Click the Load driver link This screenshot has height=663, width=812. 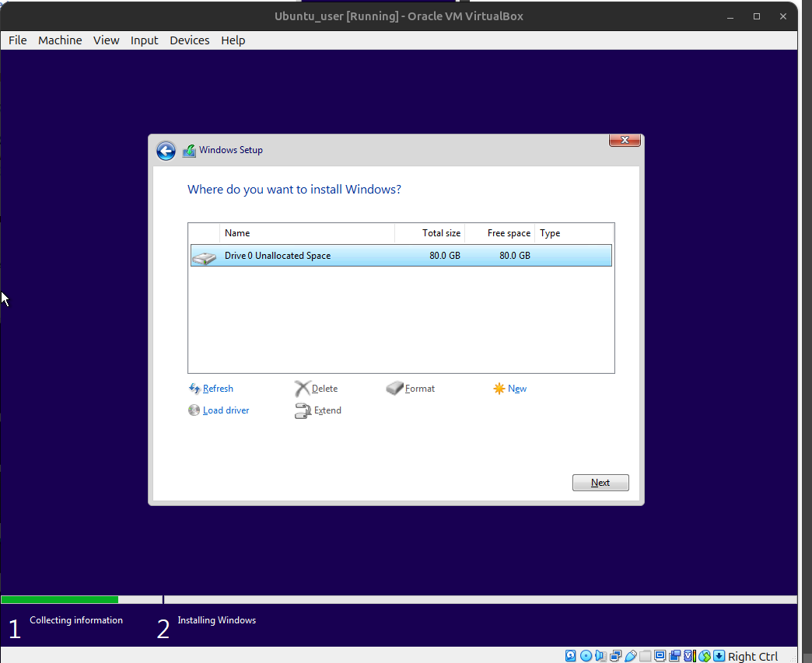pyautogui.click(x=226, y=410)
